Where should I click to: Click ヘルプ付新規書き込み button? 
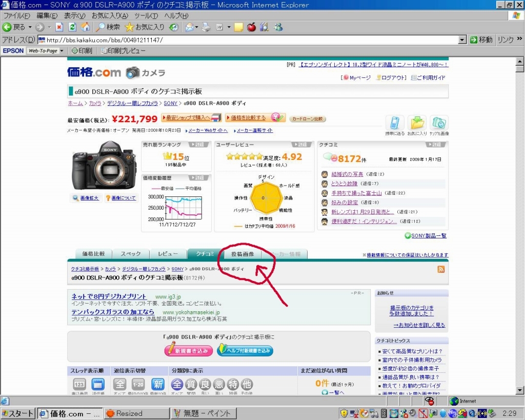click(x=245, y=350)
